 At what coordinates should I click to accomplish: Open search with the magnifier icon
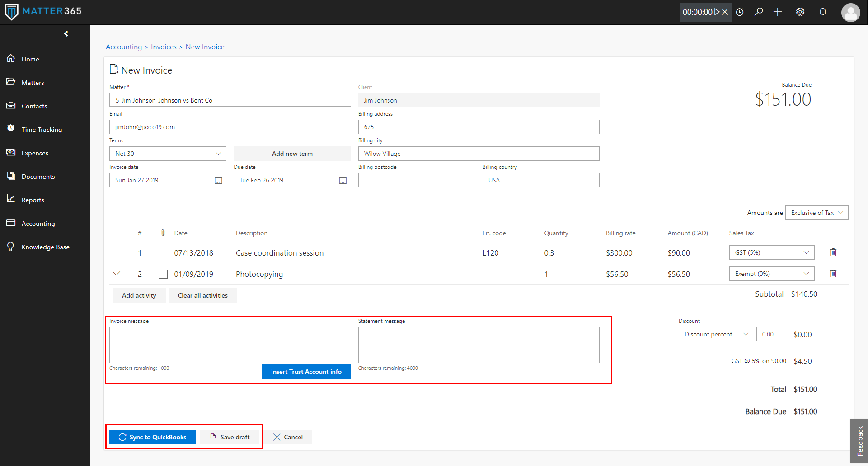pos(759,12)
